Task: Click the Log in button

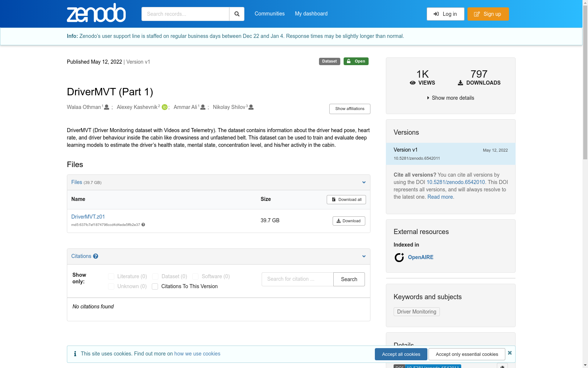Action: click(x=445, y=14)
